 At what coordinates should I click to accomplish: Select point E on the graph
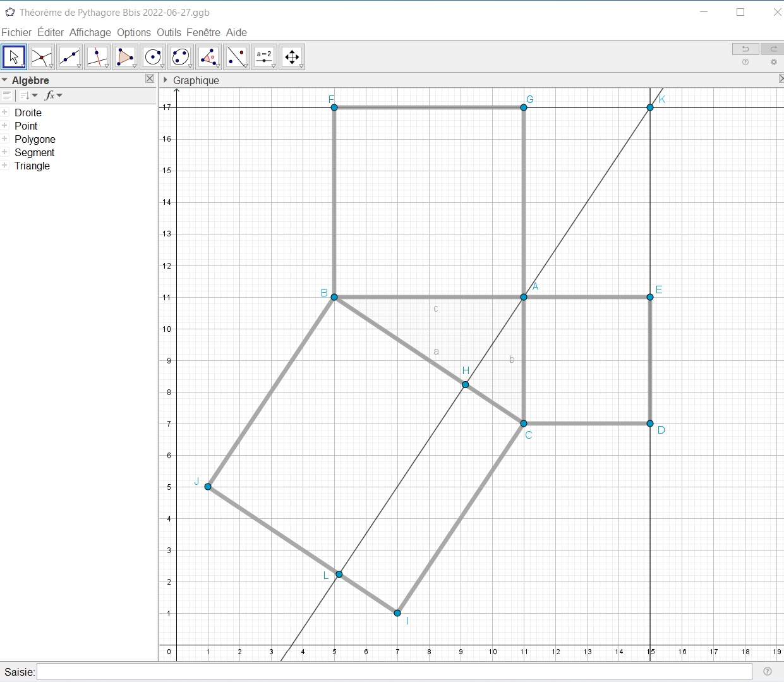pos(650,297)
